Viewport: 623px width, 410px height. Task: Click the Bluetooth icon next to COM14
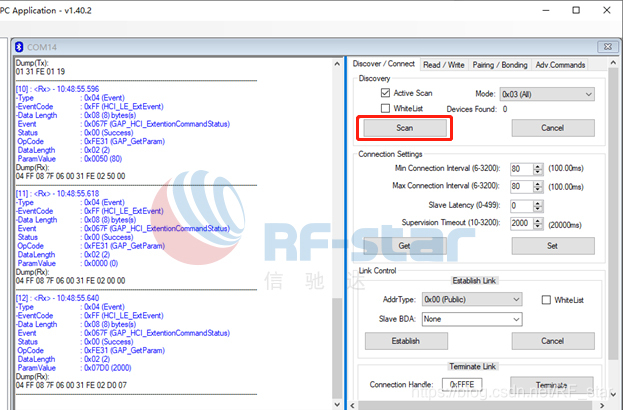pyautogui.click(x=19, y=47)
